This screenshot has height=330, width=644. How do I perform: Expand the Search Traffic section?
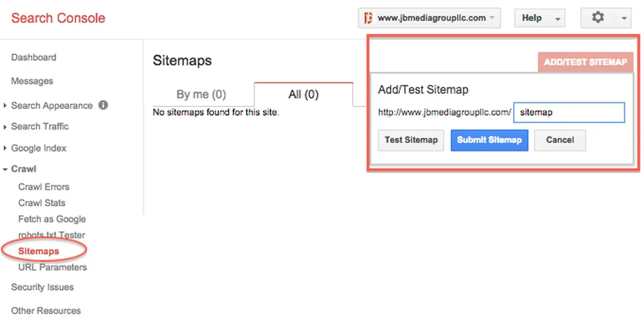[x=39, y=126]
